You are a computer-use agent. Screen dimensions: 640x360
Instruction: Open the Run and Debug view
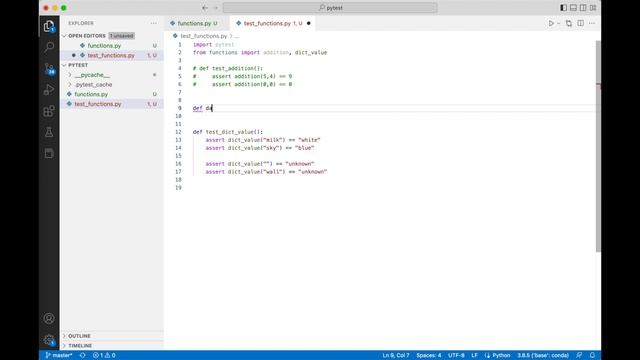(x=49, y=90)
